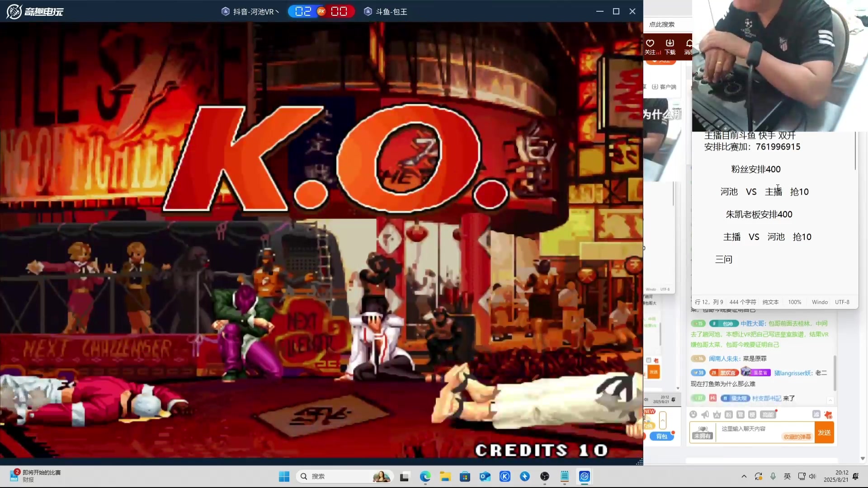Click username 闽南人朱朱 in chat
Screen dimensions: 868x488
(x=724, y=359)
